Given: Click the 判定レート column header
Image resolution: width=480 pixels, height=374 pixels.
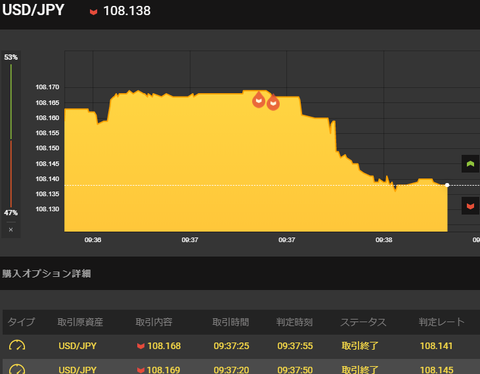Looking at the screenshot, I should pos(442,322).
